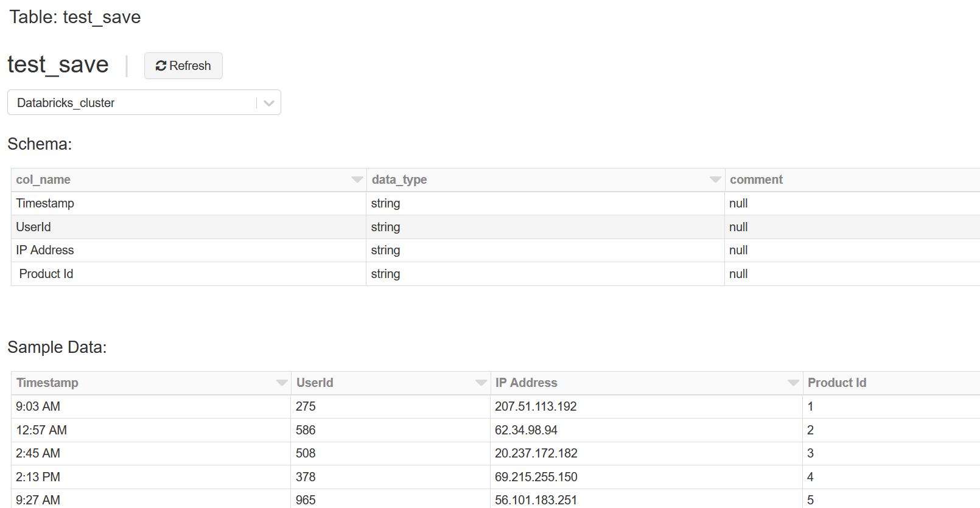980x508 pixels.
Task: Select the Product Id schema row name
Action: pos(46,274)
